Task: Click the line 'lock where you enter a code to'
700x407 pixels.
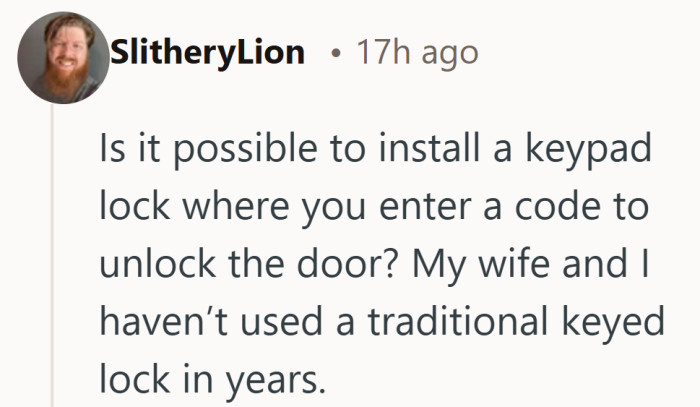Action: click(374, 207)
